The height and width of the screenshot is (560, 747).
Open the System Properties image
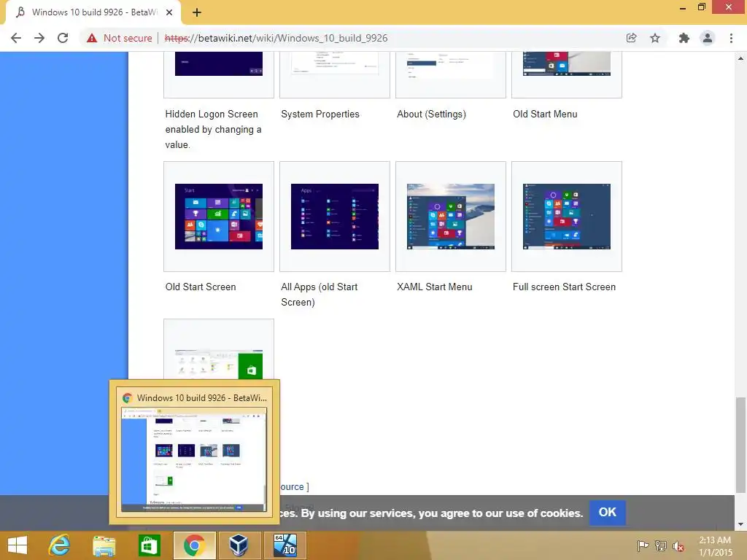(334, 64)
